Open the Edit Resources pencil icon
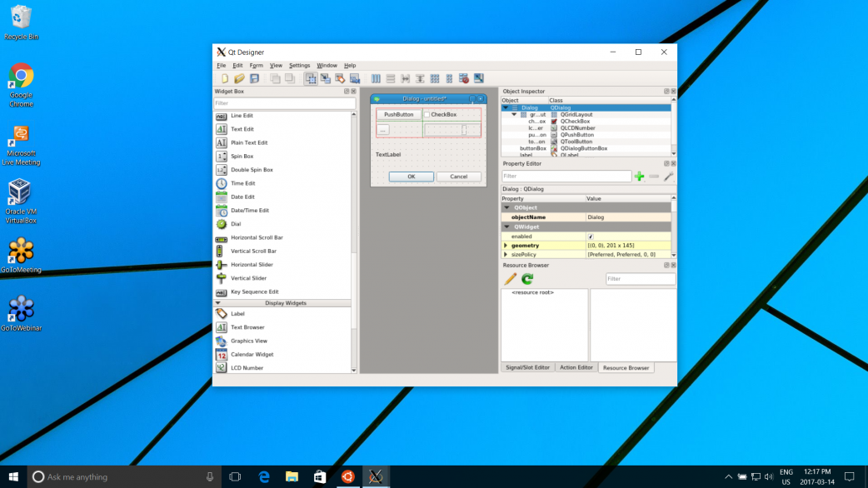This screenshot has width=868, height=488. pyautogui.click(x=510, y=279)
